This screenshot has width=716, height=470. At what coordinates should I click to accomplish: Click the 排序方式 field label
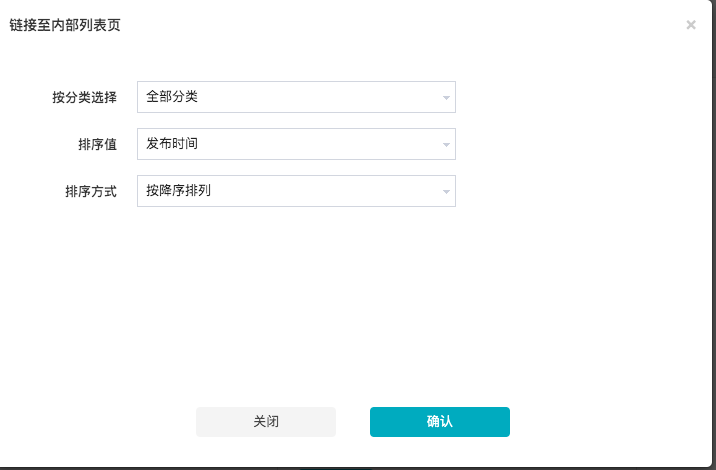click(91, 191)
